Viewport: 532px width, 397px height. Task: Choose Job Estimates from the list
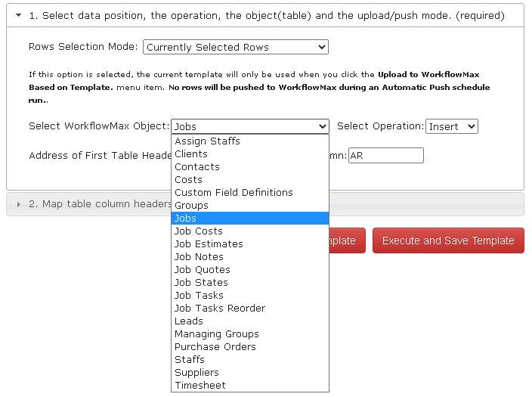click(x=250, y=243)
